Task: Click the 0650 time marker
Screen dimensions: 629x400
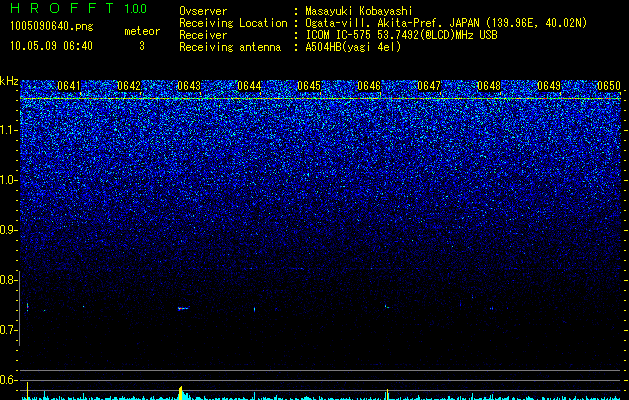Action: click(x=609, y=86)
